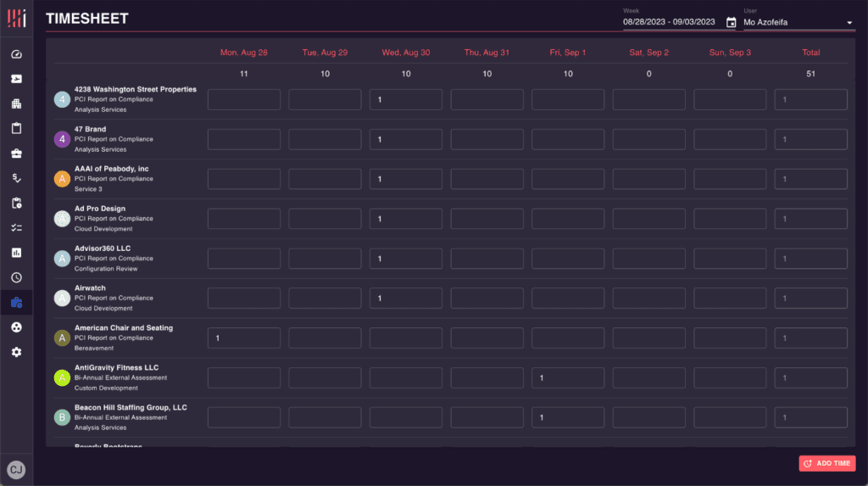Open the bar chart reports icon

coord(16,253)
